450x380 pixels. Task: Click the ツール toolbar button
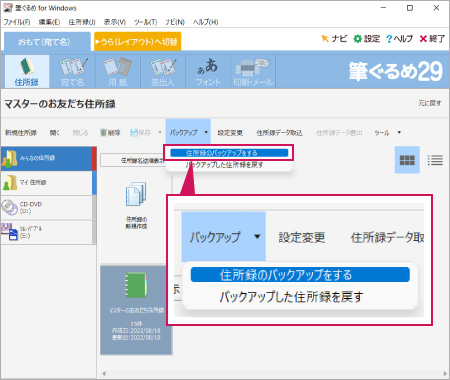(382, 133)
